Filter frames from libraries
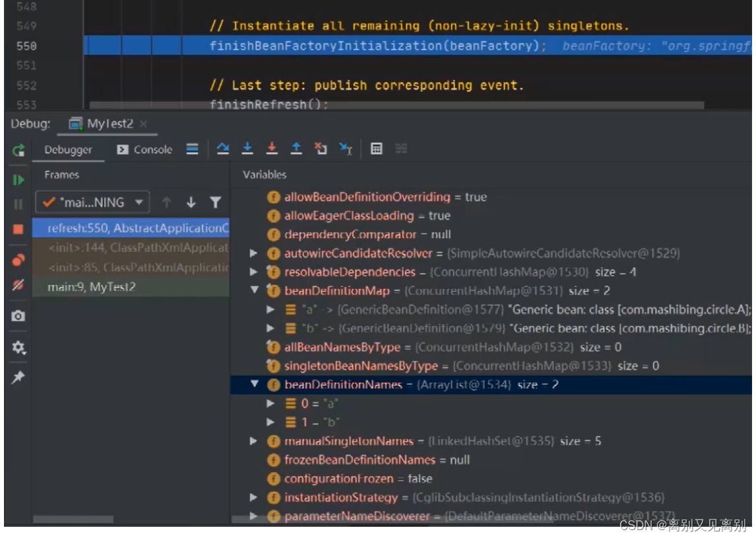756x538 pixels. point(216,202)
